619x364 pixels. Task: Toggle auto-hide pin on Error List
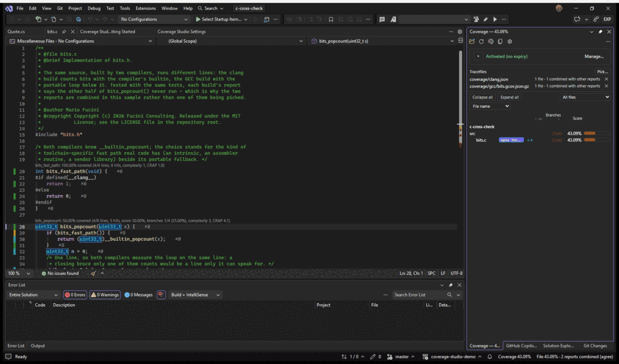[451, 285]
